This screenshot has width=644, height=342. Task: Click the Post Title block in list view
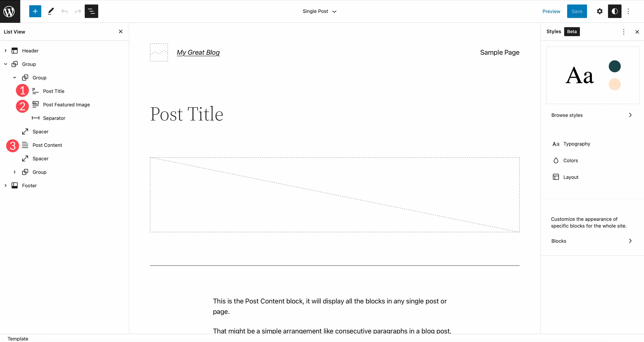pyautogui.click(x=54, y=91)
